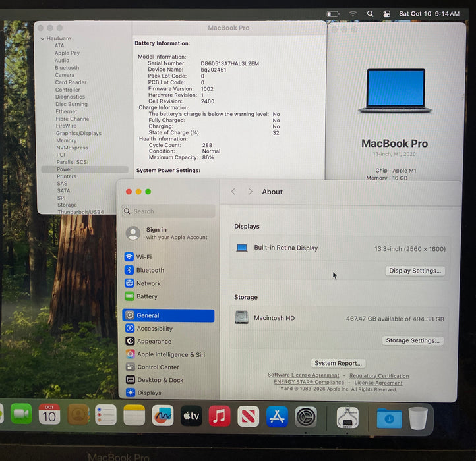Viewport: 476px width, 461px height.
Task: Open Reminders from the Dock
Action: point(105,415)
